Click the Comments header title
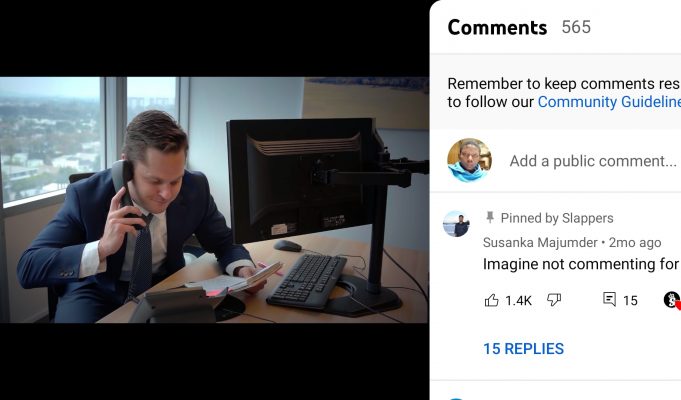 pyautogui.click(x=497, y=27)
